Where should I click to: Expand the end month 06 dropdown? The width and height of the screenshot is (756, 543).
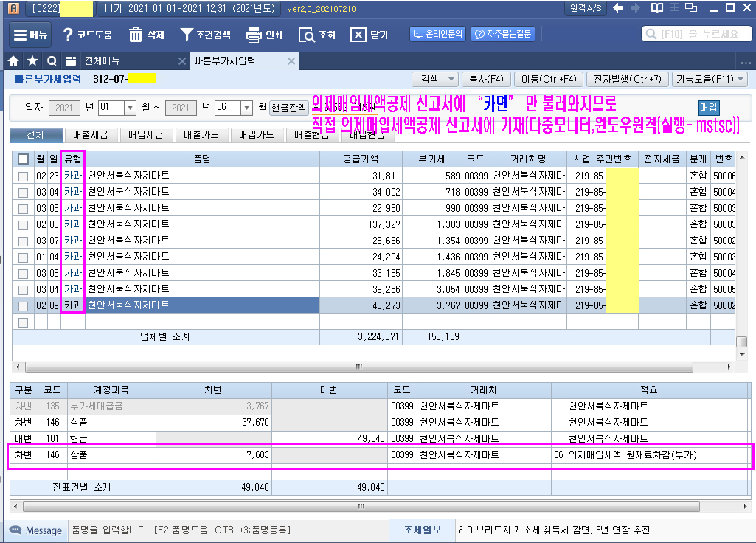(x=246, y=108)
